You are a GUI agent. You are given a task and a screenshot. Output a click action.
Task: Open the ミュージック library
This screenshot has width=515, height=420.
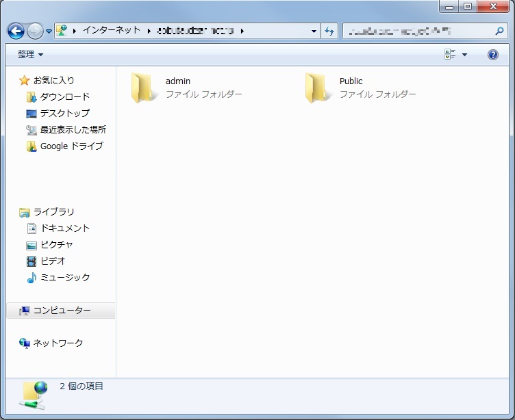pyautogui.click(x=65, y=278)
